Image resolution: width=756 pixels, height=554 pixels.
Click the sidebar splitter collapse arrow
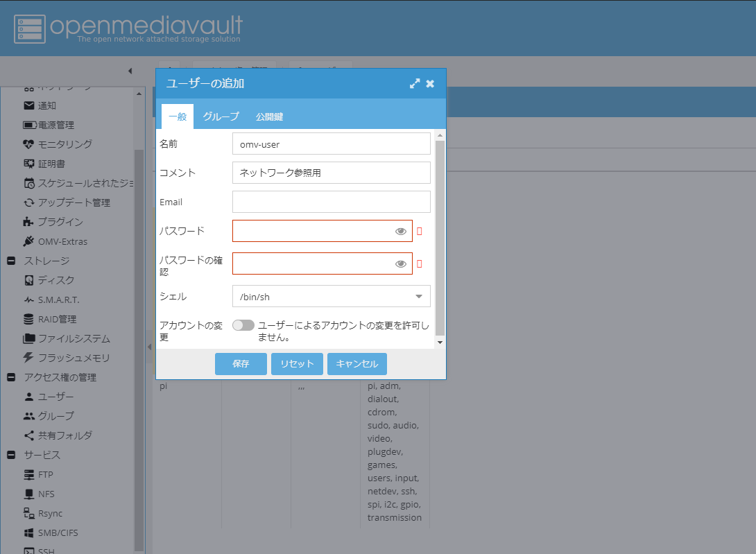tap(149, 347)
